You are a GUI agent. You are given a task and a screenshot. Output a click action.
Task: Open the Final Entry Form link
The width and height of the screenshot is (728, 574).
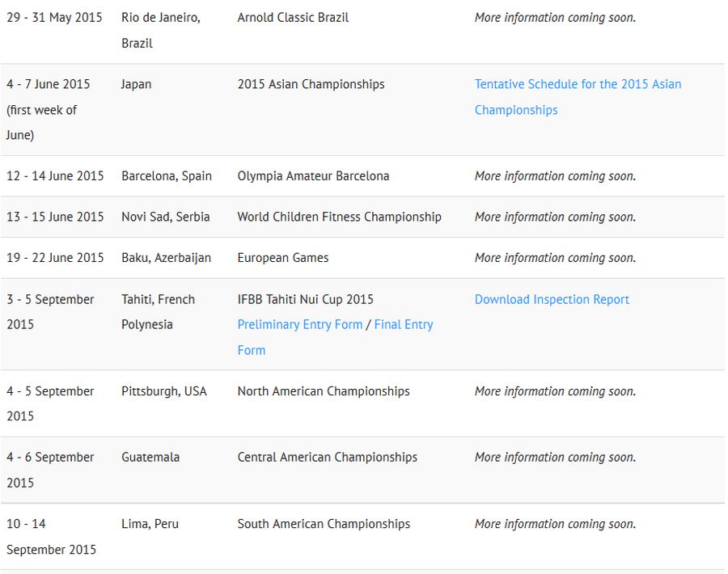click(x=403, y=325)
